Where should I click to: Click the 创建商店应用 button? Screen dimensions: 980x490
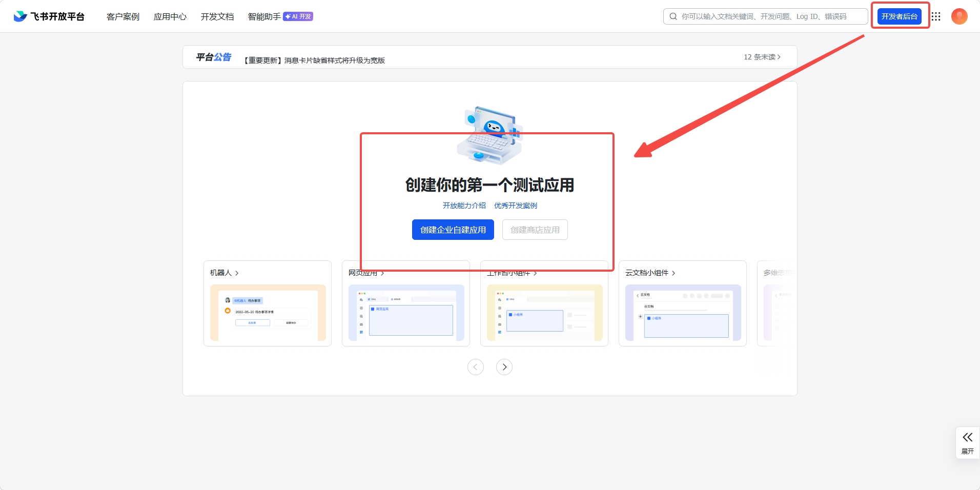point(535,229)
